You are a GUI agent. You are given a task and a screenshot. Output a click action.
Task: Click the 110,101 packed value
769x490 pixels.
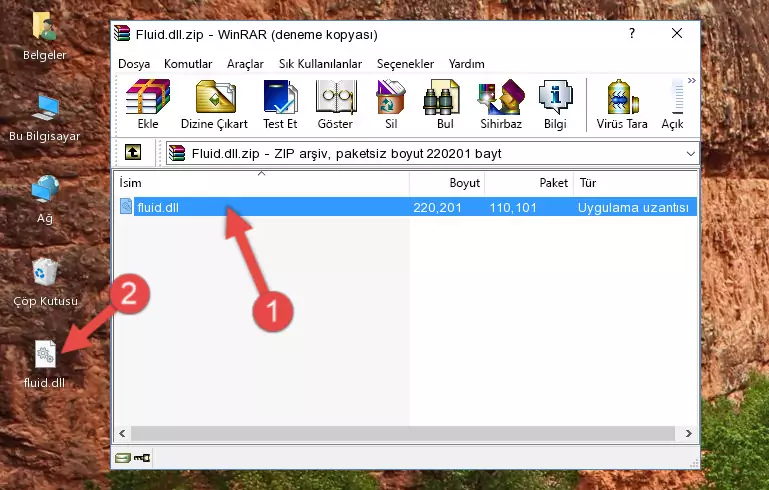coord(513,207)
